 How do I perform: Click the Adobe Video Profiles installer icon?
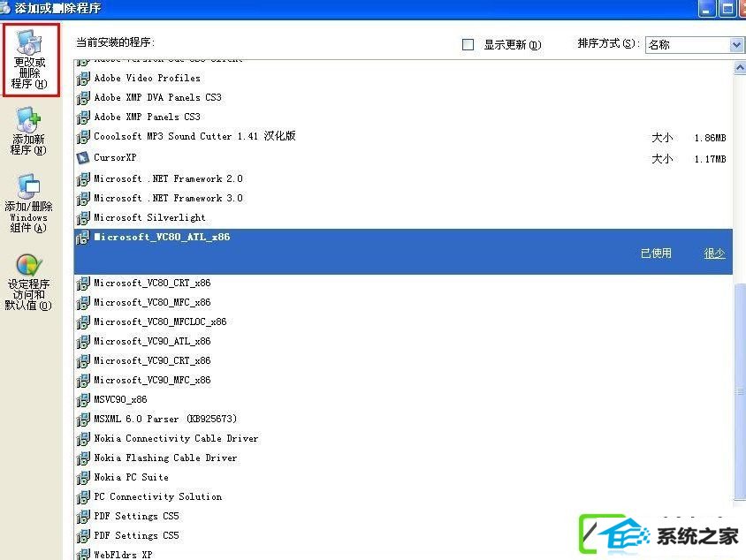(83, 78)
